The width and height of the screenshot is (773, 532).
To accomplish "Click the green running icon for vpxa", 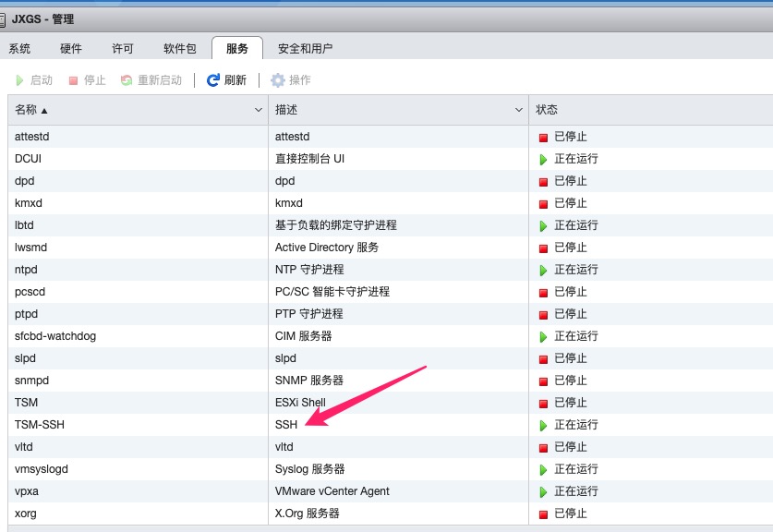I will pos(543,492).
